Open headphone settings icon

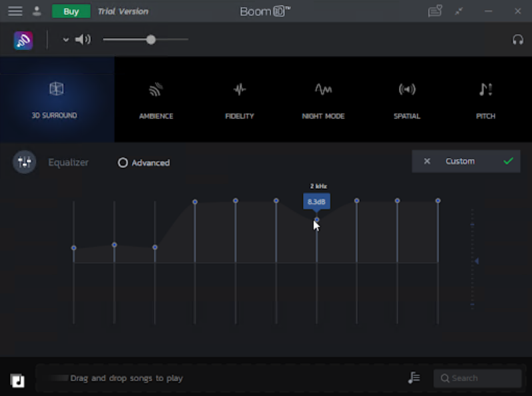[x=517, y=40]
